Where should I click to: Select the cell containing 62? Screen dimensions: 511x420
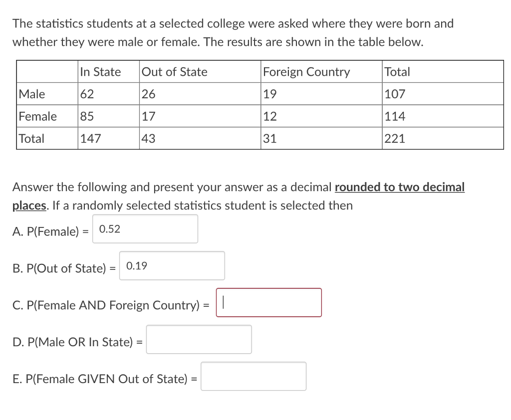(x=86, y=94)
